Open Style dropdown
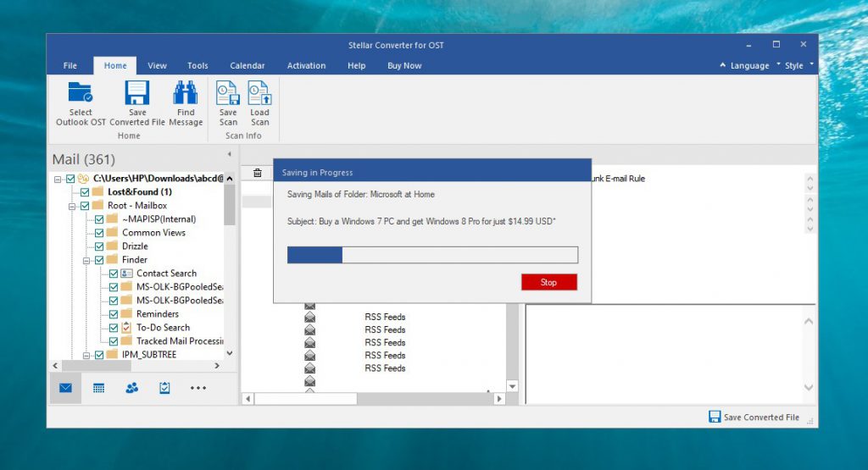Screen dimensions: 868x470 pyautogui.click(x=793, y=65)
